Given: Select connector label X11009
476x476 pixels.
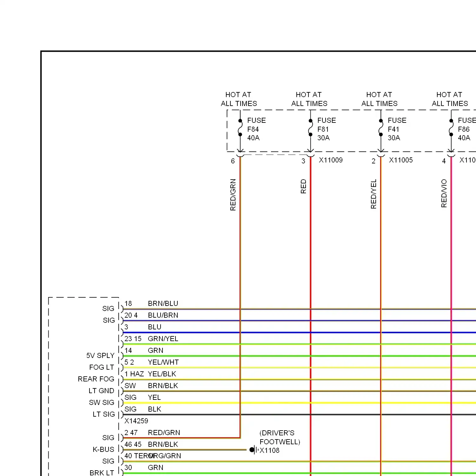Looking at the screenshot, I should 331,160.
